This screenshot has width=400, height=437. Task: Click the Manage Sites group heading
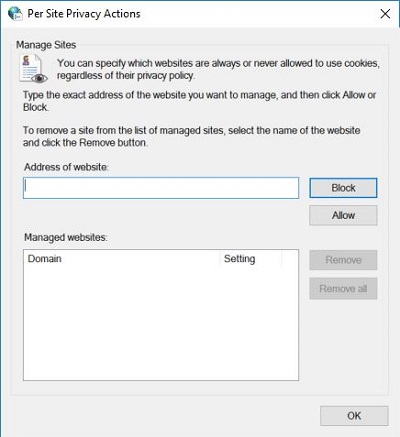(x=46, y=45)
